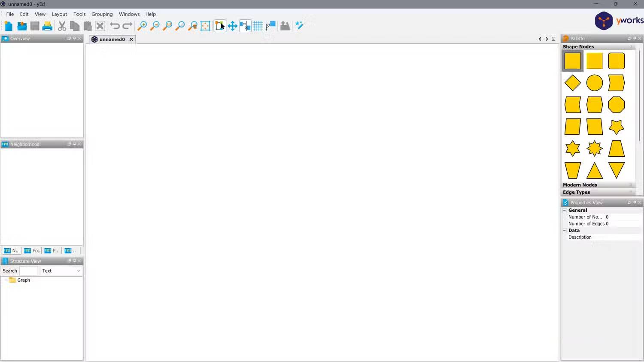
Task: Print the graph with the printer icon
Action: point(47,26)
